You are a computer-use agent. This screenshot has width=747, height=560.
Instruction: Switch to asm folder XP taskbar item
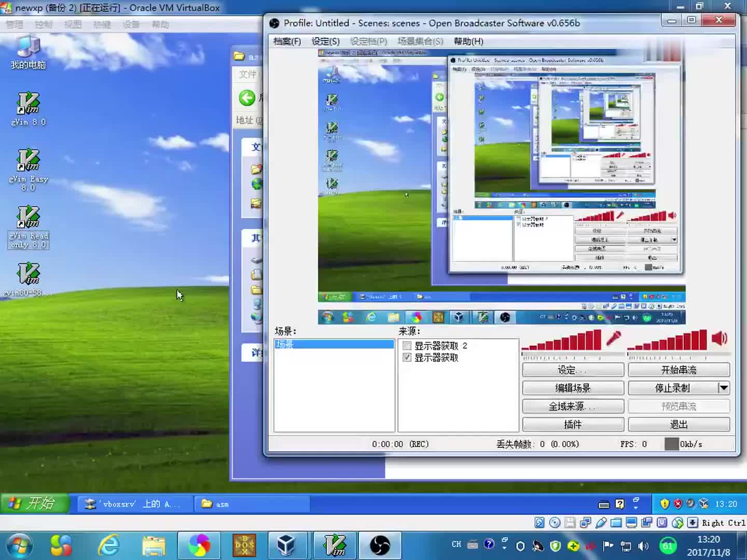pyautogui.click(x=252, y=503)
